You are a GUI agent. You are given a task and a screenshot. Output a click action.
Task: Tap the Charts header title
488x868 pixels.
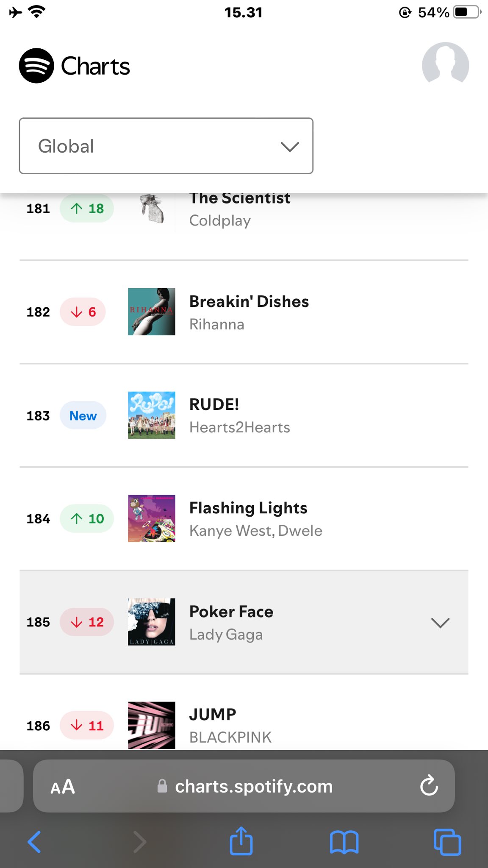point(96,67)
